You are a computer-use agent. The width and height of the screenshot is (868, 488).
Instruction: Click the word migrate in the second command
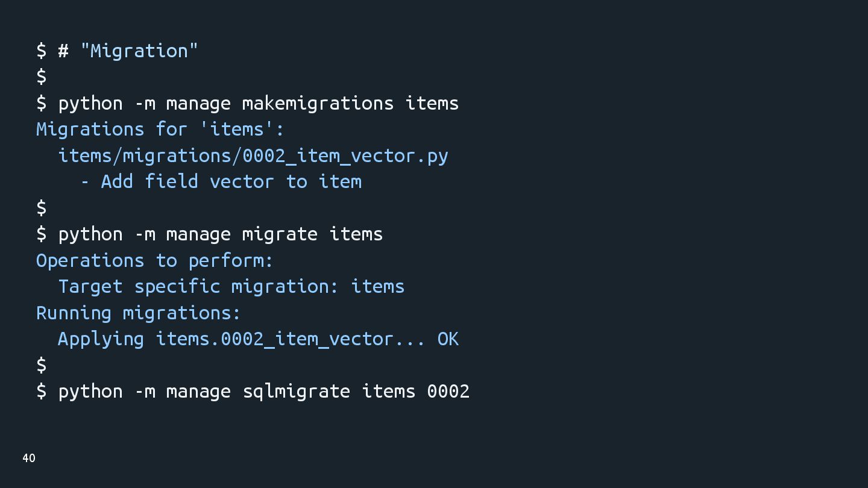[280, 234]
